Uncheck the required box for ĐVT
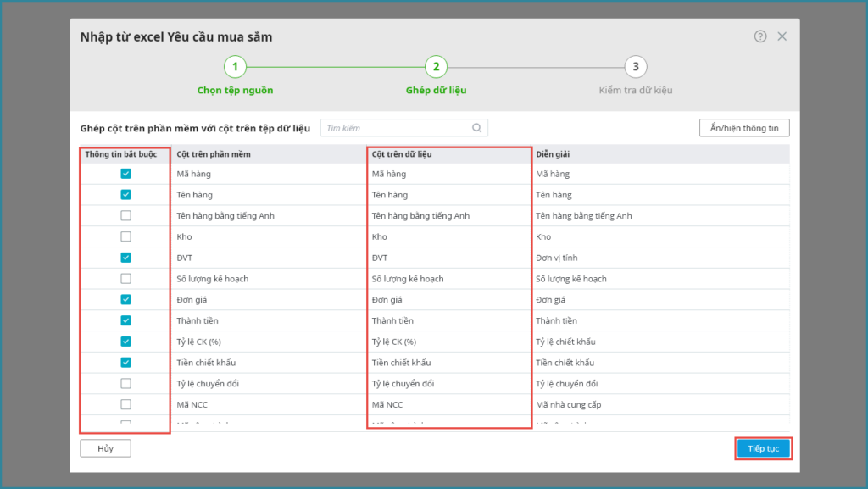Screen dimensions: 868x489 [125, 258]
